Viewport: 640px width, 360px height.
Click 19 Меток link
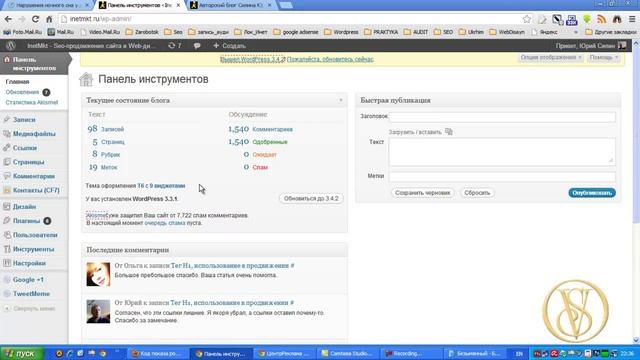point(103,167)
